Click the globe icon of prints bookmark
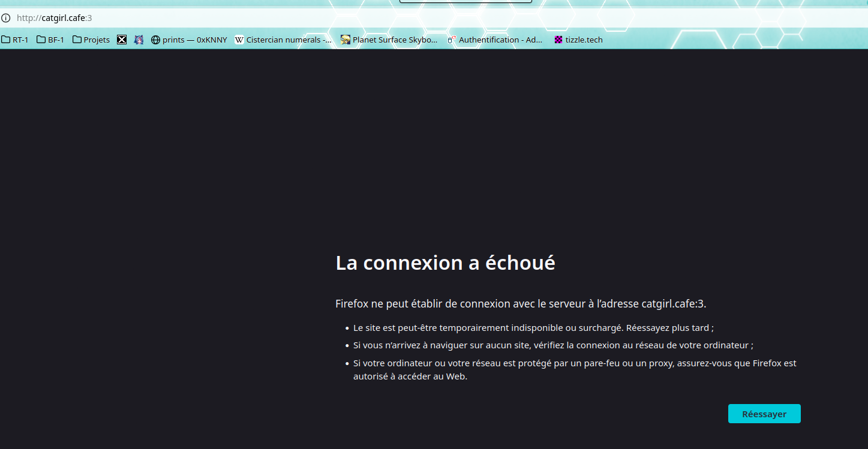The width and height of the screenshot is (868, 449). [x=155, y=40]
